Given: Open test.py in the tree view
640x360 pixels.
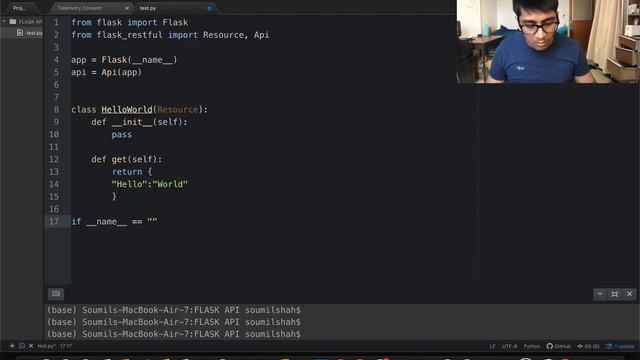Looking at the screenshot, I should (x=34, y=33).
